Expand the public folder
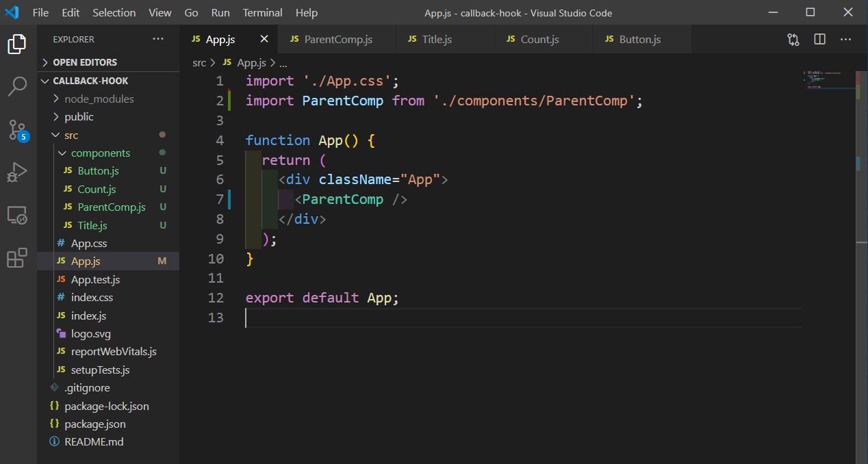This screenshot has height=464, width=868. (x=108, y=116)
